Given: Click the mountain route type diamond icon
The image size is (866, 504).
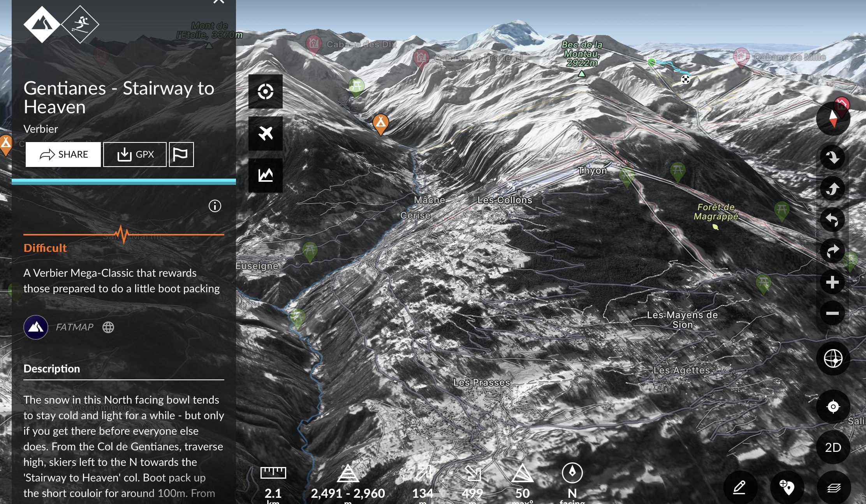Looking at the screenshot, I should [42, 25].
